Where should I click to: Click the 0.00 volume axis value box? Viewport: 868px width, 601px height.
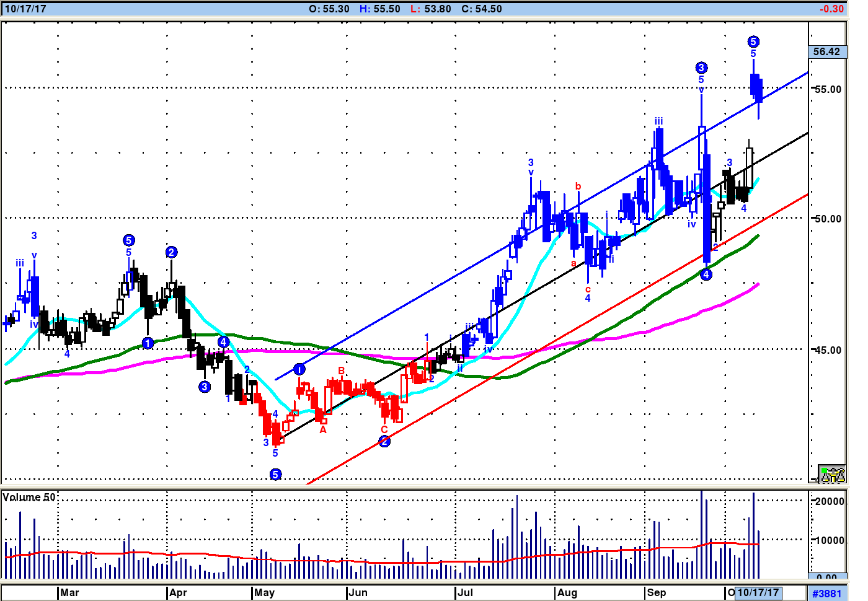tap(827, 577)
